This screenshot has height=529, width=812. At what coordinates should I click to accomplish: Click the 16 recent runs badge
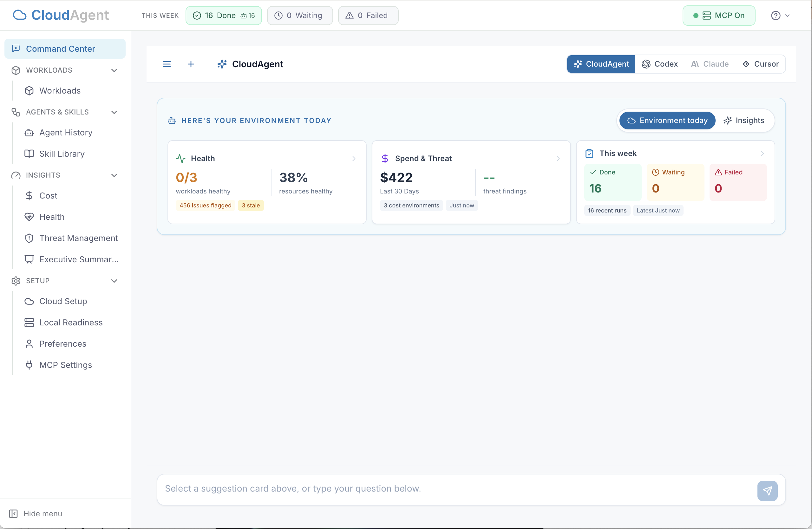tap(607, 211)
